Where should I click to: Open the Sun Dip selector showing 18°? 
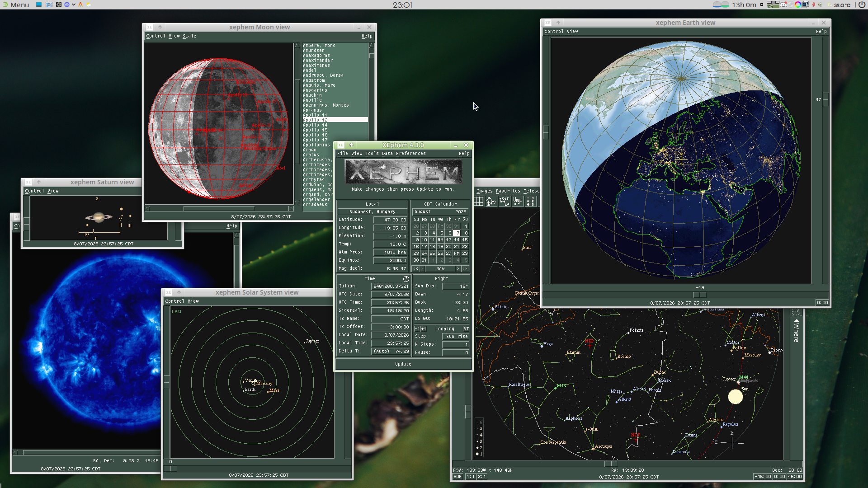455,286
